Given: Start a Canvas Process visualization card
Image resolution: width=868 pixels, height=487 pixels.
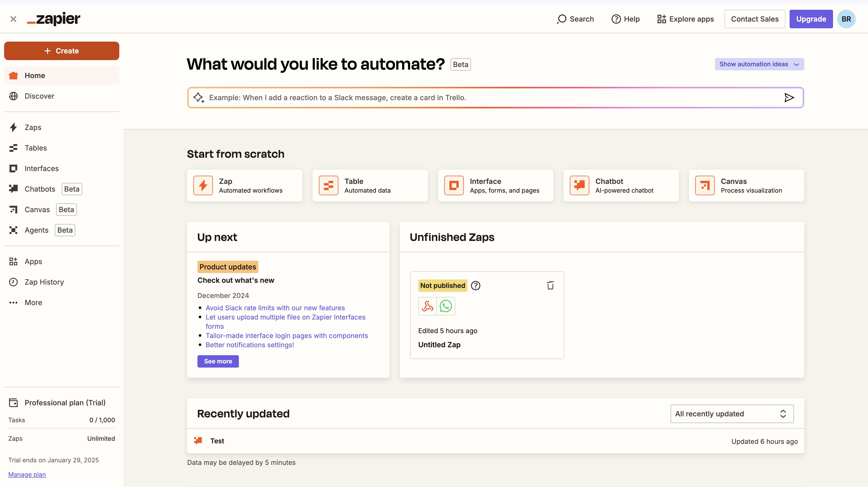Looking at the screenshot, I should pos(746,185).
